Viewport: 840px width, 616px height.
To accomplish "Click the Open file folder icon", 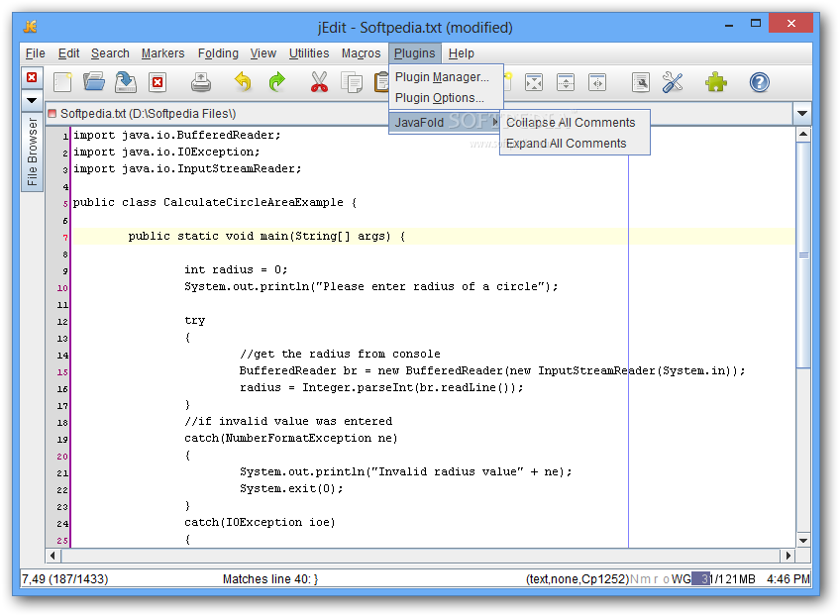I will (94, 82).
